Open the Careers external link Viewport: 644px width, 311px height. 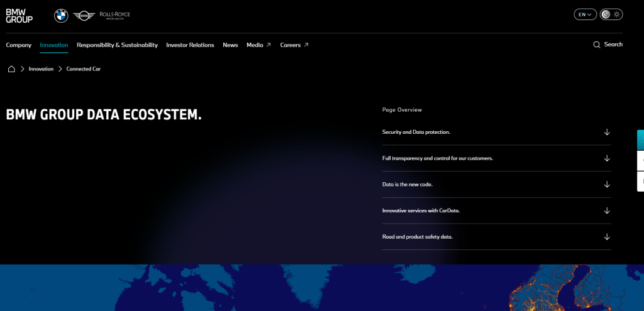pyautogui.click(x=294, y=45)
